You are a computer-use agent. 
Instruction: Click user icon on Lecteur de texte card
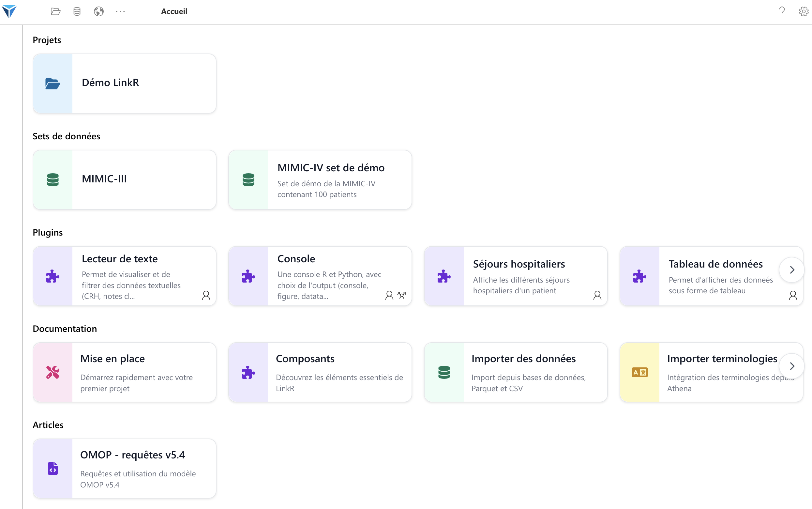[206, 295]
